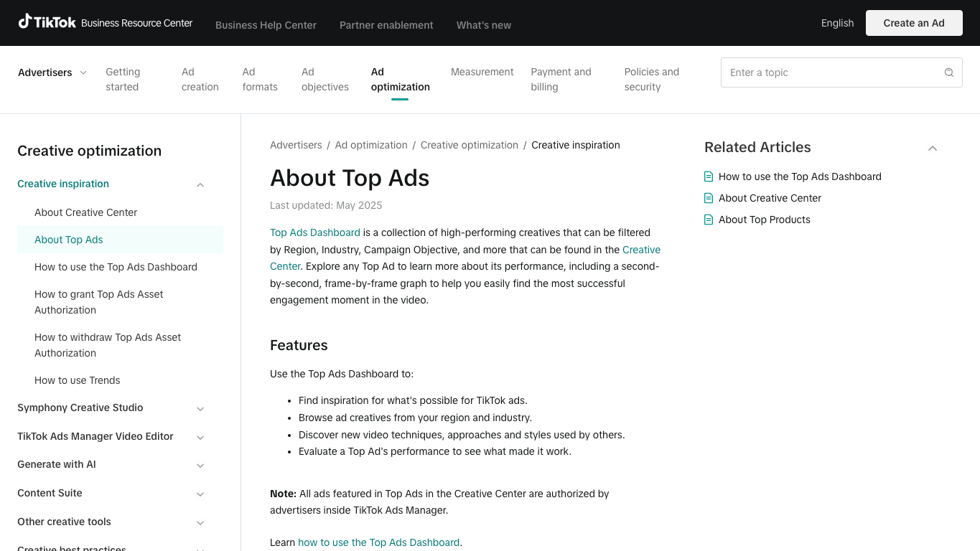The height and width of the screenshot is (551, 980).
Task: Expand TikTok Ads Manager Video Editor section
Action: pyautogui.click(x=200, y=437)
